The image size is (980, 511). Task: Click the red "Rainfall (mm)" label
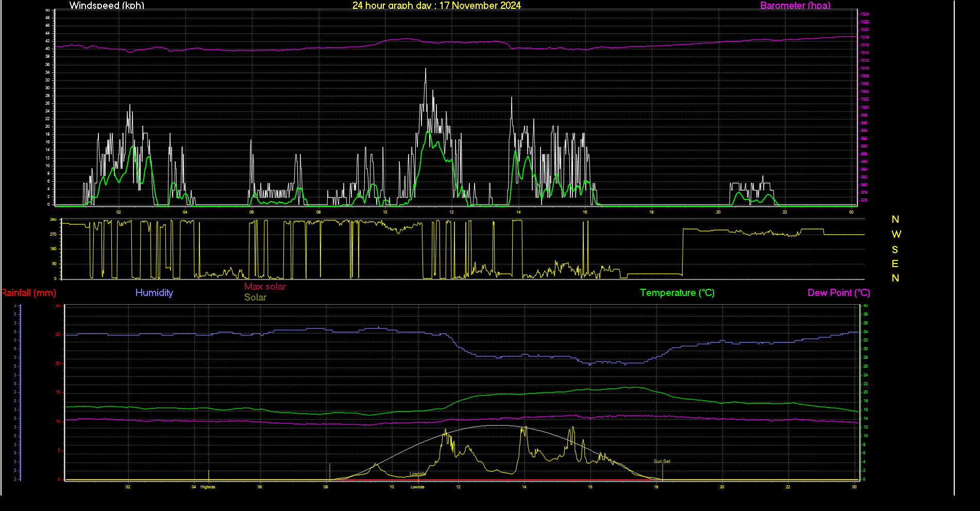point(28,292)
